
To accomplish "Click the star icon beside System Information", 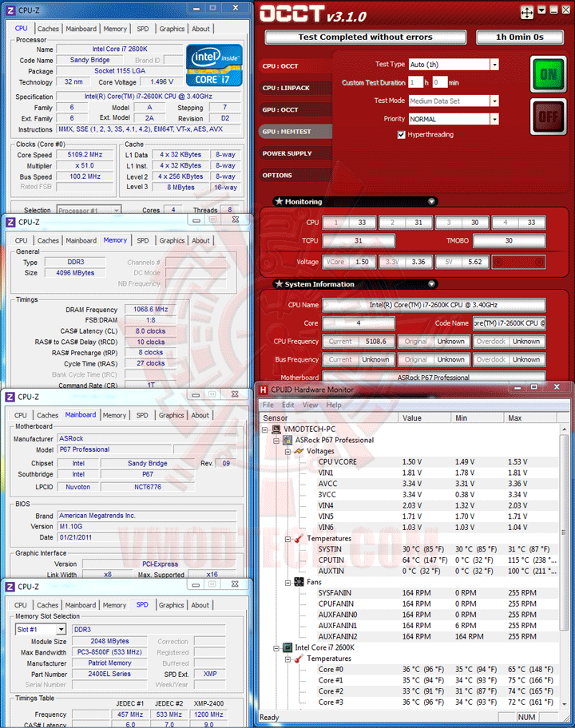I will click(x=279, y=283).
